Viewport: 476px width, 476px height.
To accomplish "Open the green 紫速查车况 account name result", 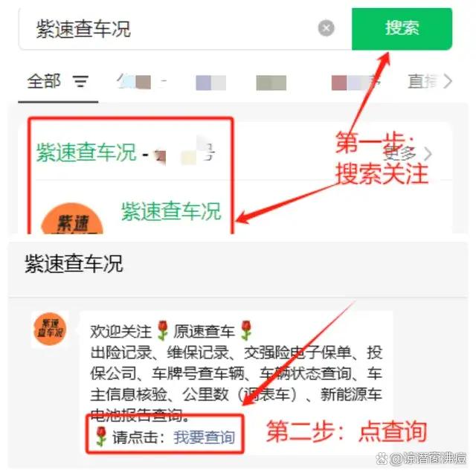I will (171, 211).
